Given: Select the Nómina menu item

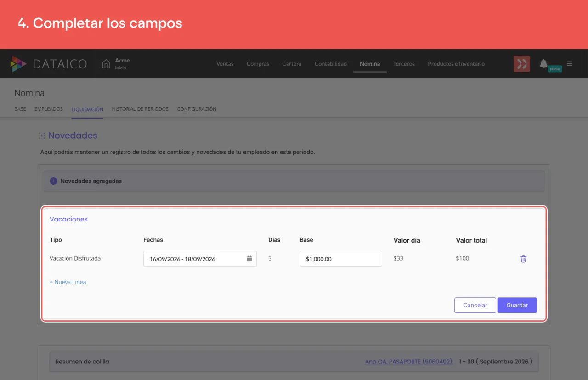Looking at the screenshot, I should coord(370,64).
